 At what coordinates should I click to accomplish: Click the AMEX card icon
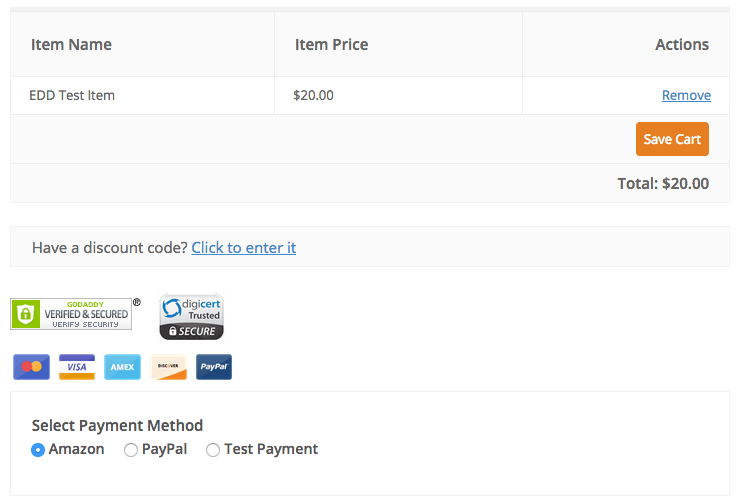[123, 367]
